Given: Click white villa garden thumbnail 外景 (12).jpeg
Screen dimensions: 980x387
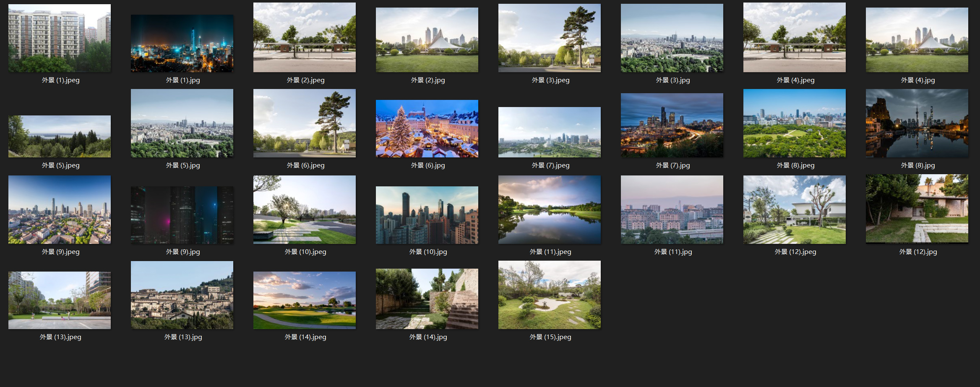Looking at the screenshot, I should (x=795, y=210).
